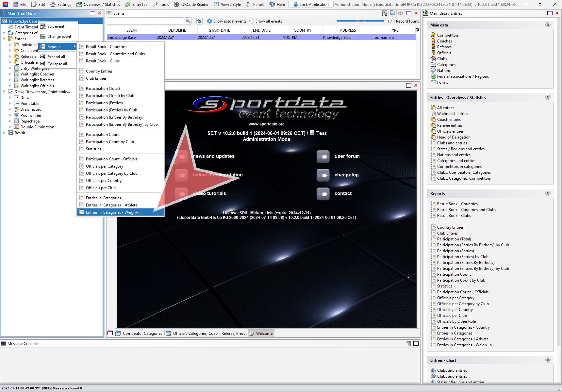Click Lock Application button
This screenshot has width=562, height=392.
pos(311,4)
